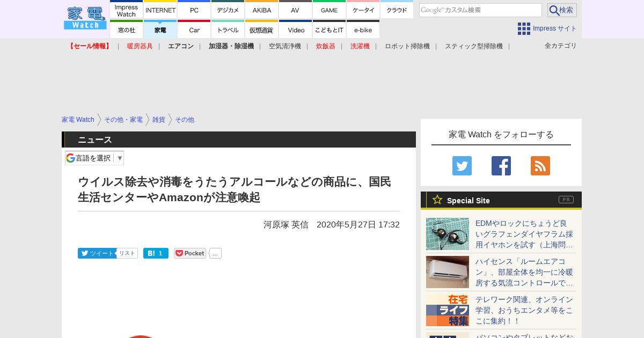Click the ニュース section header

point(239,139)
